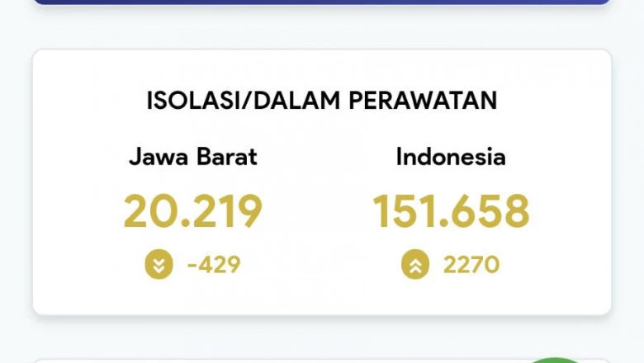The width and height of the screenshot is (644, 363).
Task: Click the ISOLASI/DALAM PERAWATAN heading
Action: (x=322, y=101)
